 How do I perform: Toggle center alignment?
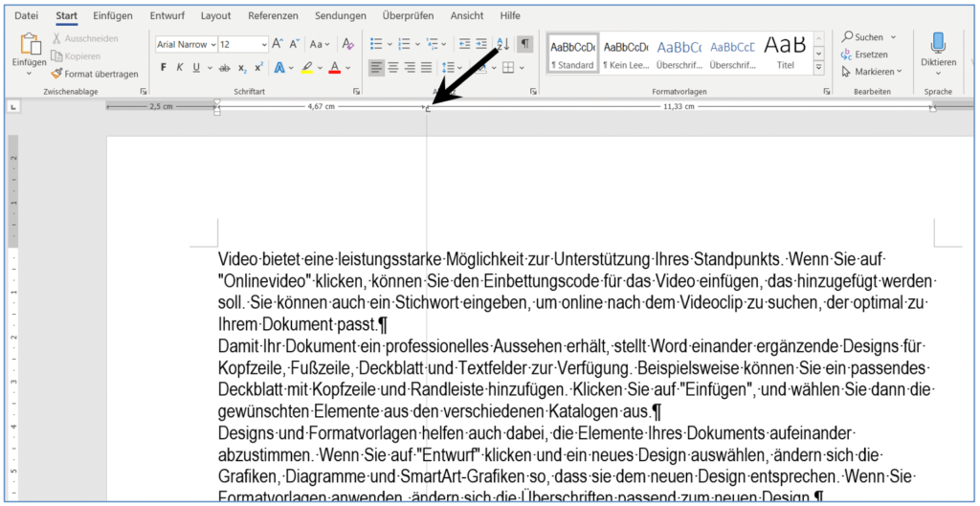[x=393, y=68]
